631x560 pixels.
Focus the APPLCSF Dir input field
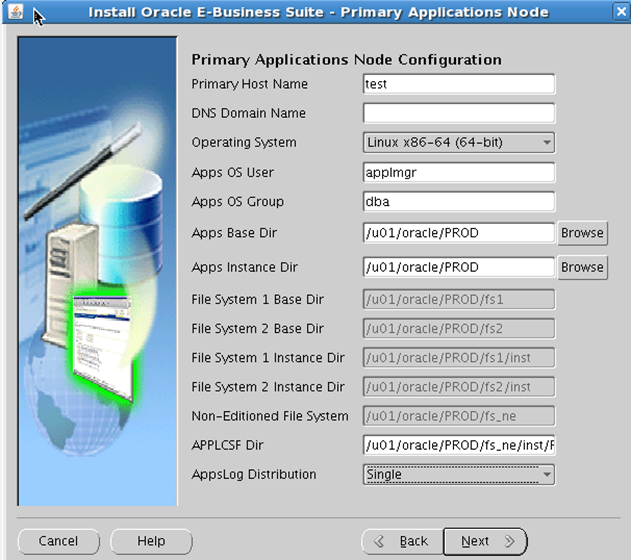coord(459,445)
